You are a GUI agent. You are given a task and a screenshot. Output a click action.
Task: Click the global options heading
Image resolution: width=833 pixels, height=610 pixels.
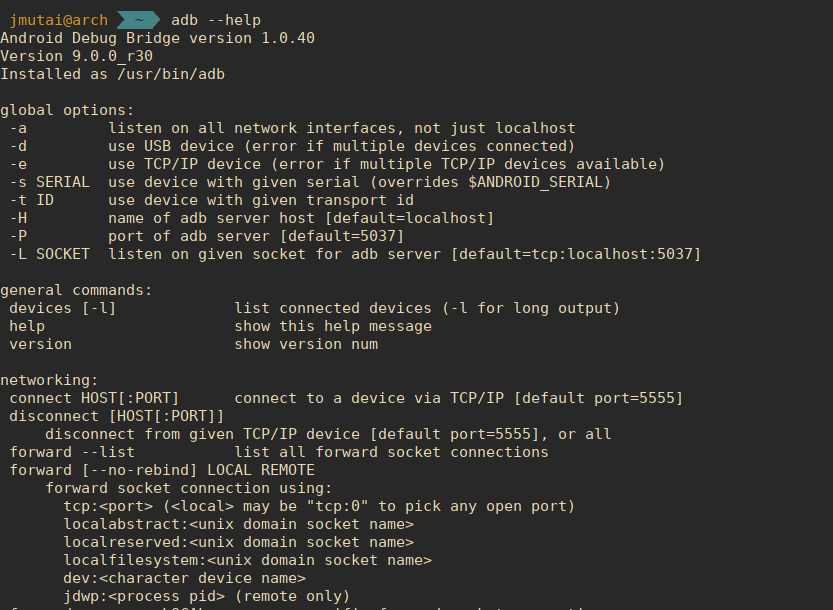[x=67, y=110]
